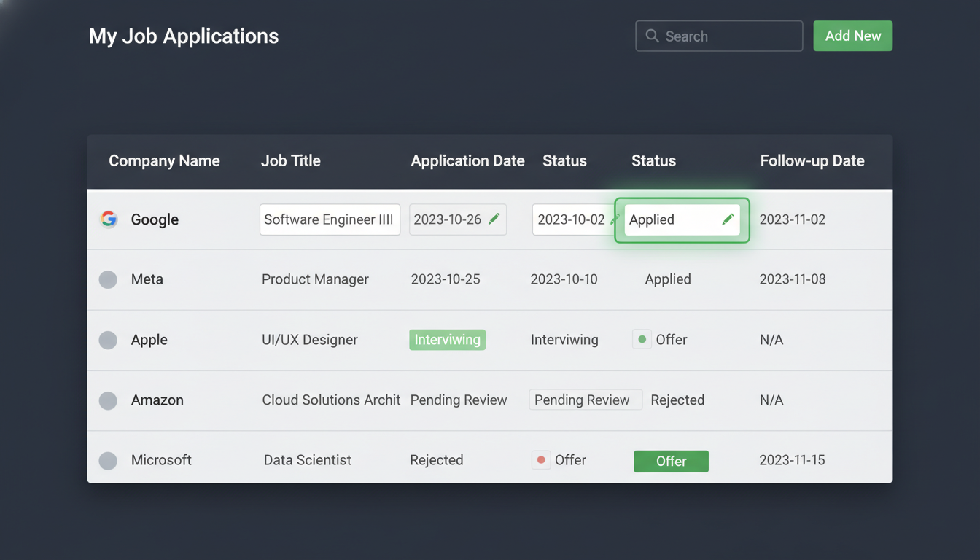Screen dimensions: 980x560
Task: Click pencil icon beside 2023-10-26 date
Action: [x=494, y=219]
